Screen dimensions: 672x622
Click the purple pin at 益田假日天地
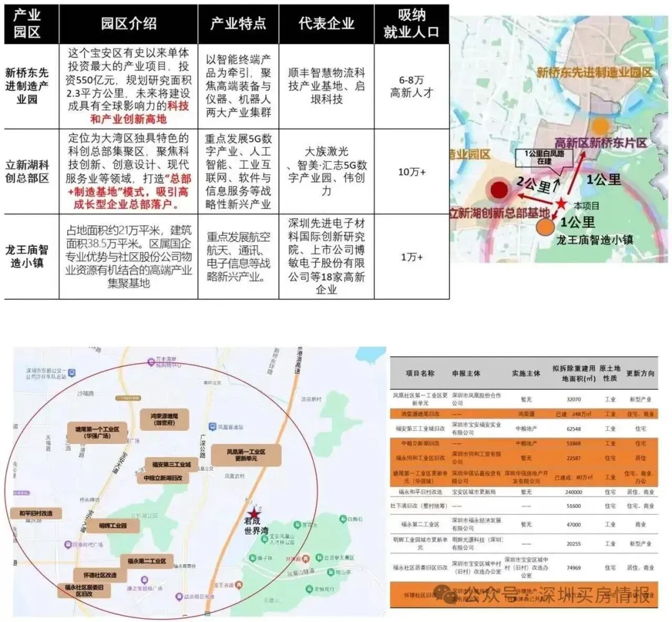pyautogui.click(x=179, y=596)
